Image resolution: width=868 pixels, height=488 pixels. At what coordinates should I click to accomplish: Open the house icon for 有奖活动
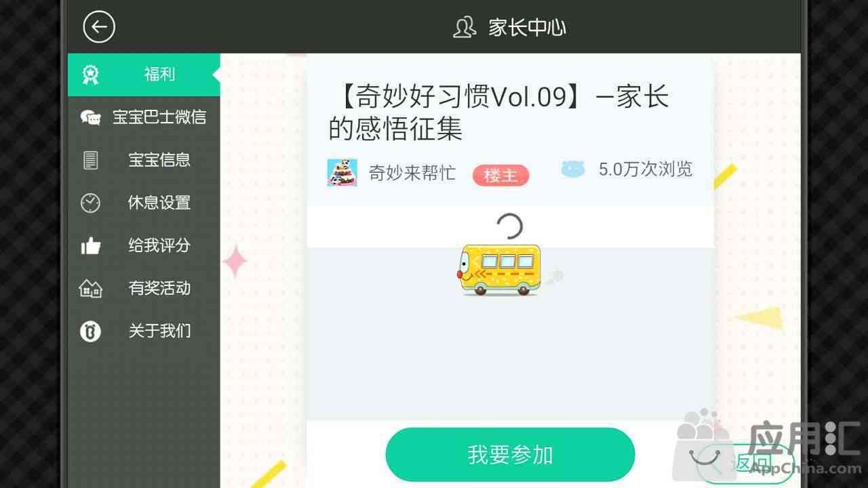click(90, 288)
